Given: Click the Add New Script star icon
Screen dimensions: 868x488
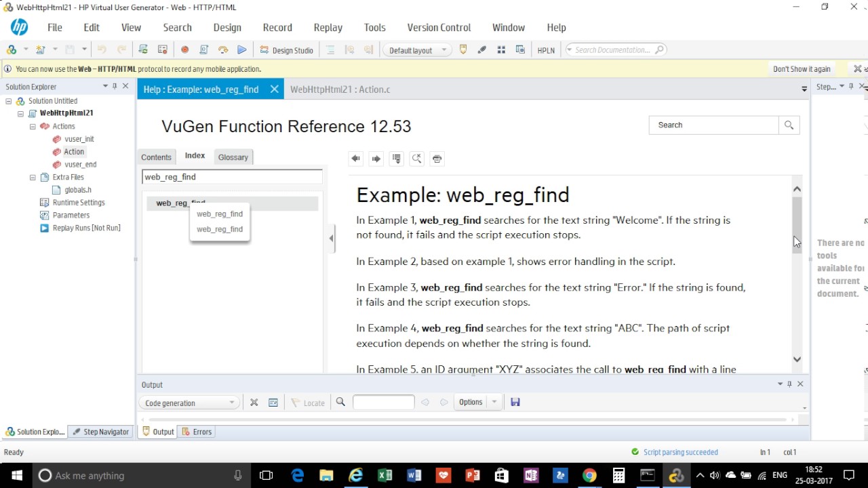Looking at the screenshot, I should [40, 49].
